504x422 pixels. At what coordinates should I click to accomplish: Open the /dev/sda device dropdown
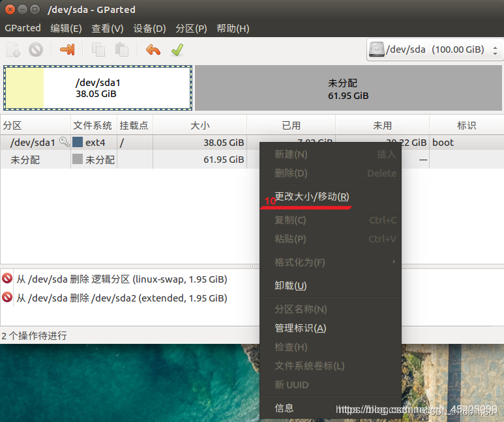(x=434, y=49)
